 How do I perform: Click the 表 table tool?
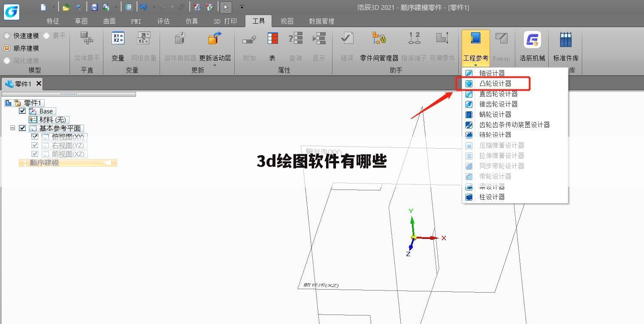(272, 46)
